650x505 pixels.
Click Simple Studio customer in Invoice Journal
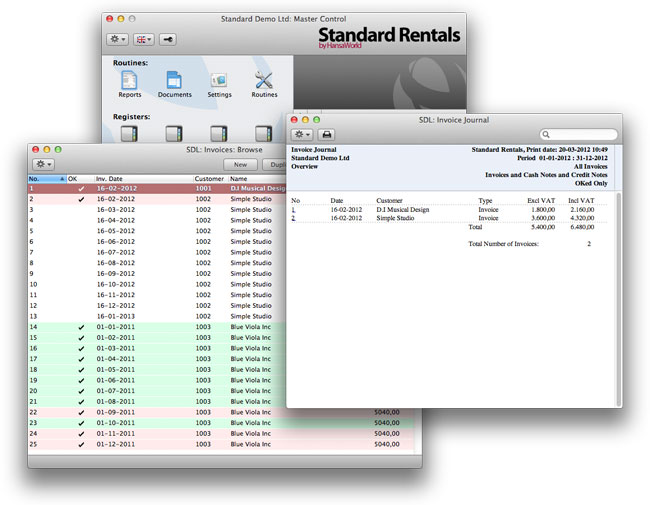(395, 218)
